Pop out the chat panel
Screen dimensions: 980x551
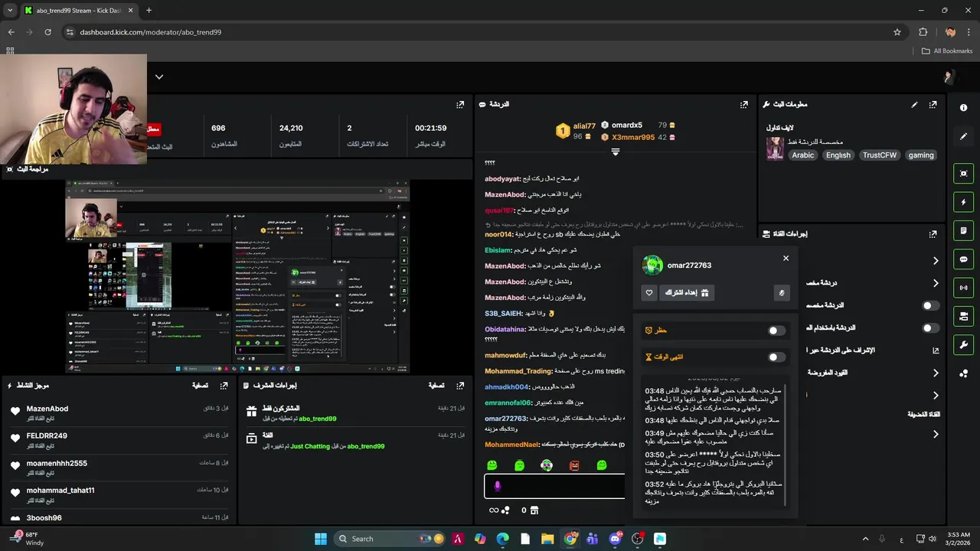click(743, 104)
